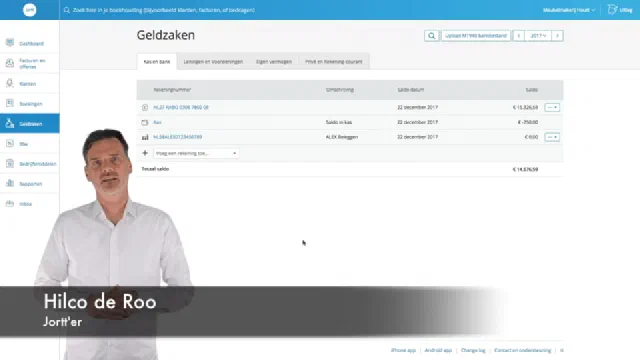
Task: Click the Klanten person icon in the sidebar
Action: (10, 83)
